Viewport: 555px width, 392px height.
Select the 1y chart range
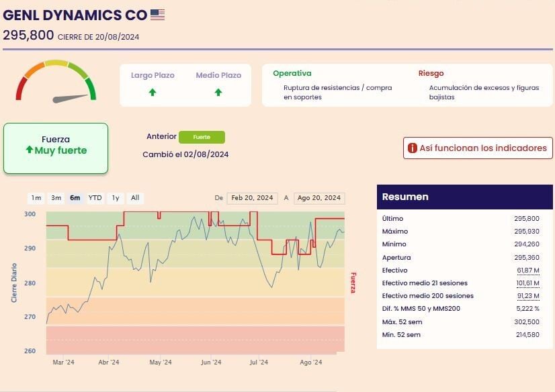tap(116, 198)
